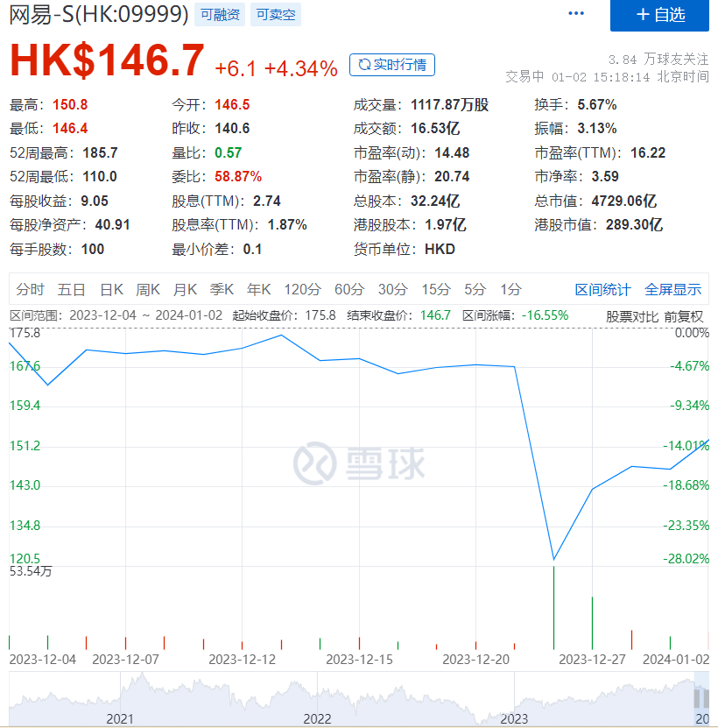Click the price HK$146.7

pos(107,60)
